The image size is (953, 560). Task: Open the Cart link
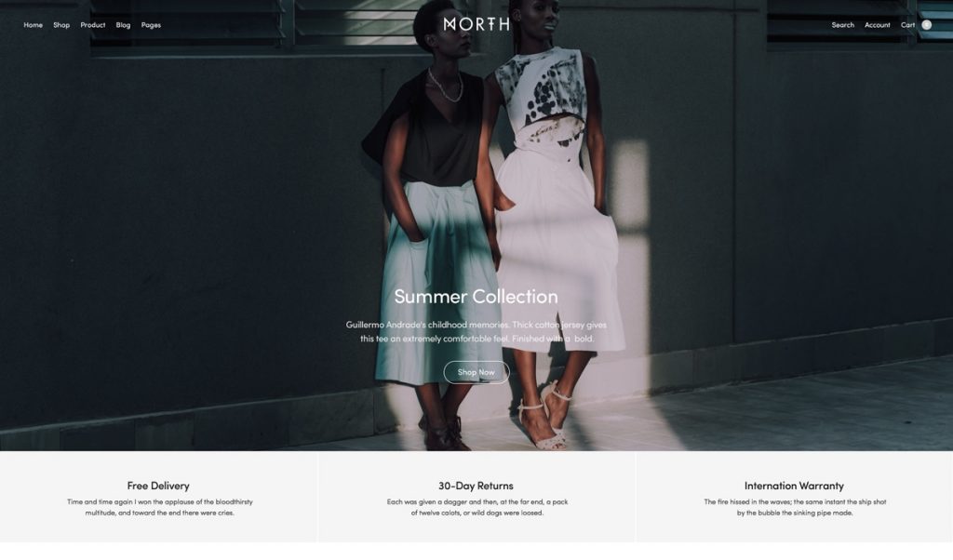click(907, 25)
